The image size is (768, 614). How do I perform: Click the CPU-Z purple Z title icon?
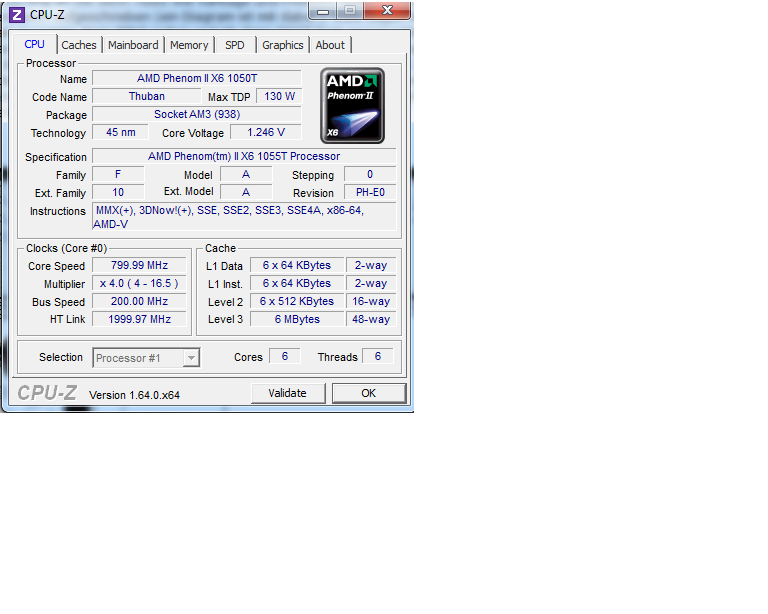tap(17, 15)
